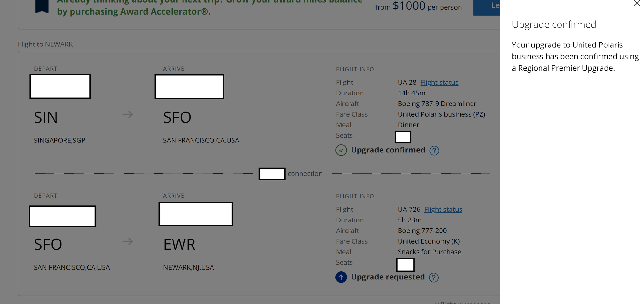Screen dimensions: 644x304
Task: Click the green checkmark upgrade confirmed icon
Action: (x=341, y=150)
